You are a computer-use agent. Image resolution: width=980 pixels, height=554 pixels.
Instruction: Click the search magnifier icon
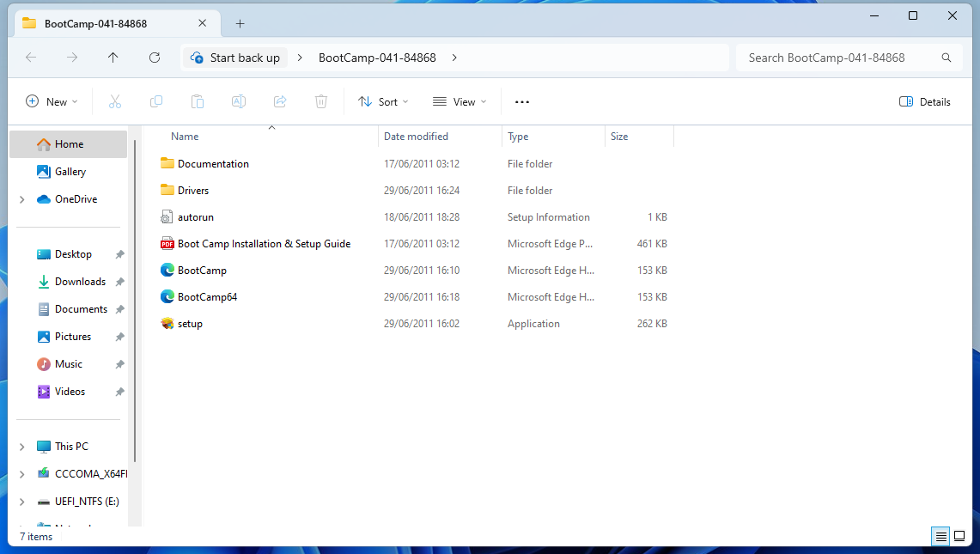947,58
